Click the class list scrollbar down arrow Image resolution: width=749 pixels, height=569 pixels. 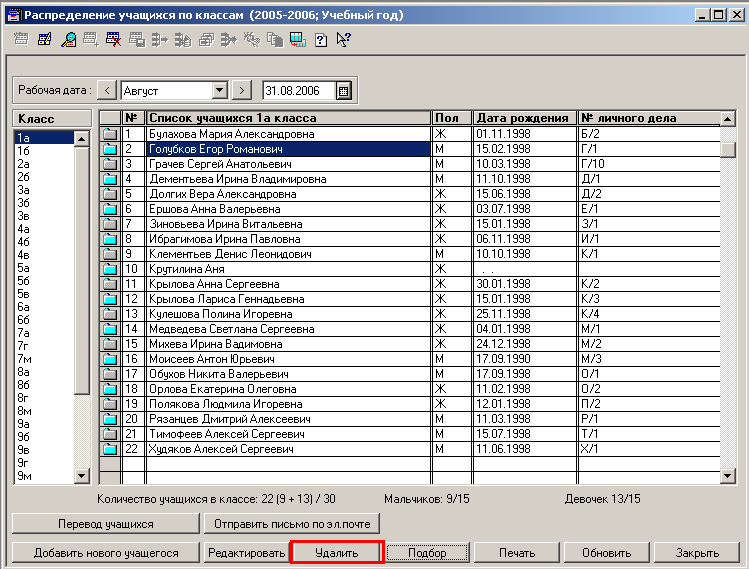click(x=82, y=475)
